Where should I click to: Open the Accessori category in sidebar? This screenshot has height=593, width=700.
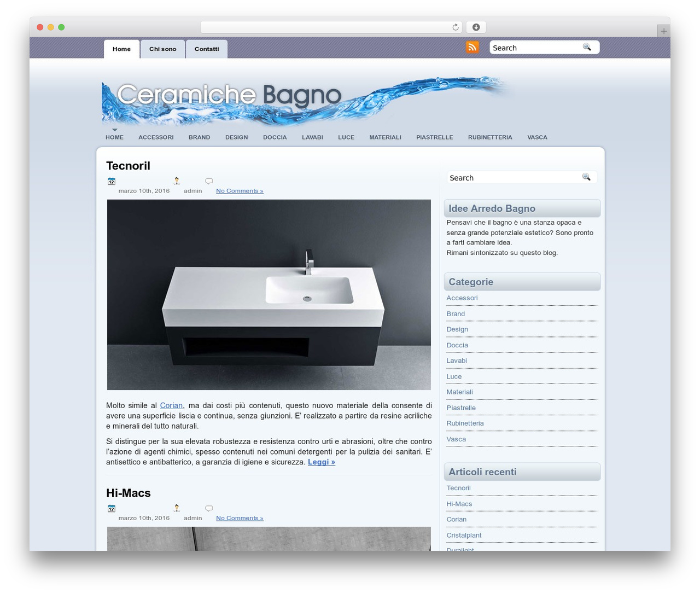(462, 298)
